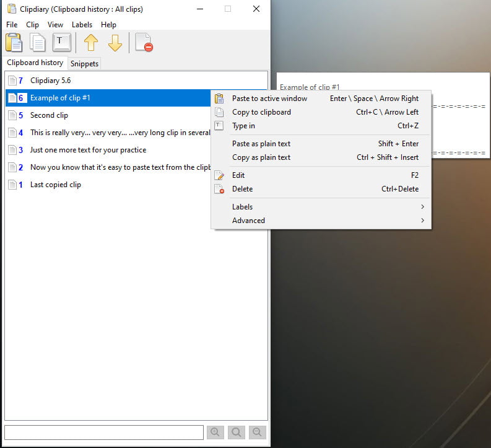Click pencil icon beside Edit
Viewport: 491px width, 448px height.
tap(219, 175)
